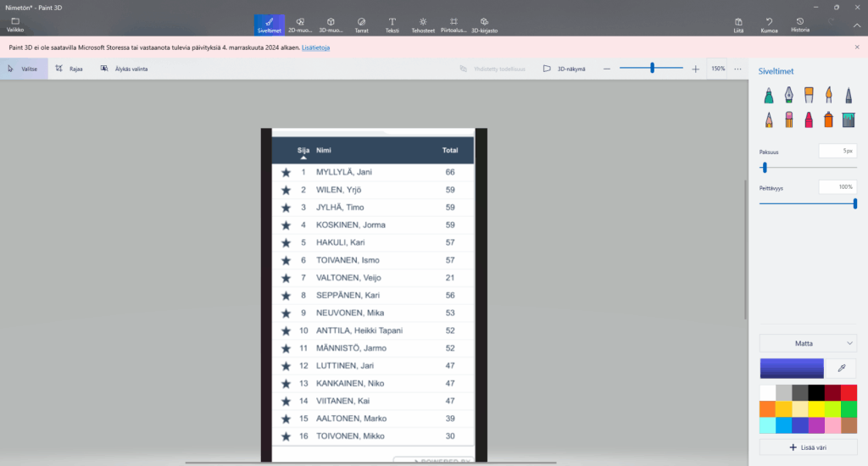Image resolution: width=868 pixels, height=466 pixels.
Task: Switch to the Teksti tab
Action: tap(392, 25)
